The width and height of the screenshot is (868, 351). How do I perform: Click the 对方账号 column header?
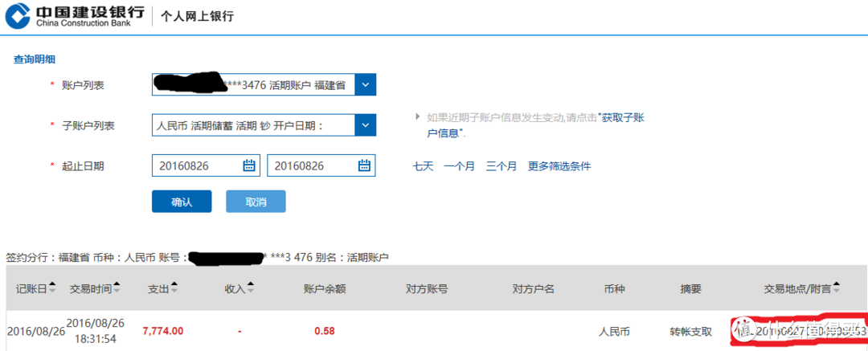pyautogui.click(x=426, y=288)
